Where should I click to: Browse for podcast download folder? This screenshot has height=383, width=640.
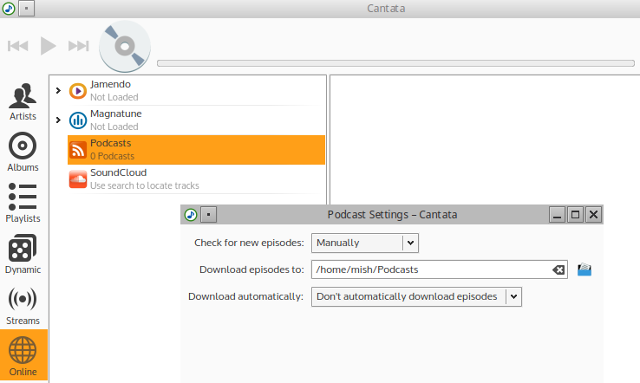[584, 269]
